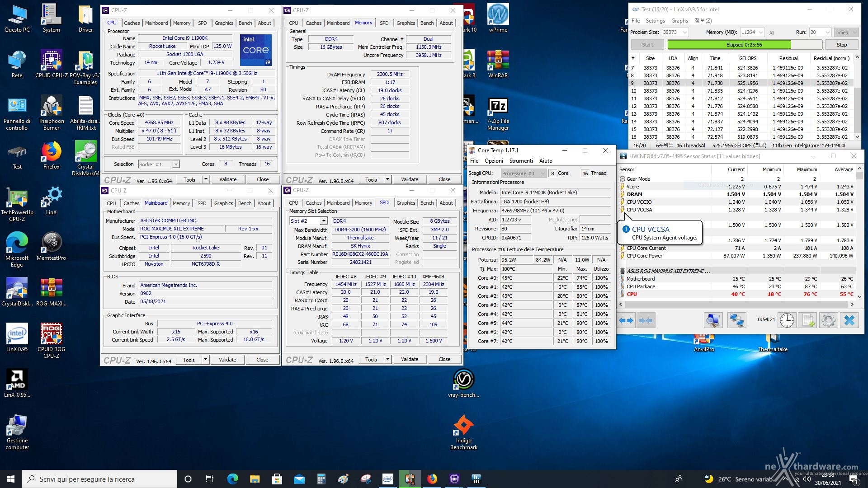Switch to Graphics tab in CPU-Z Mainboard window
The image size is (868, 488).
[x=224, y=203]
